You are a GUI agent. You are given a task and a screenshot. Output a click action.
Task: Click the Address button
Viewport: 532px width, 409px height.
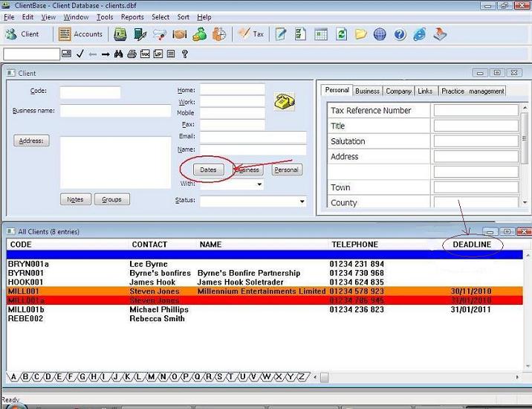tap(31, 141)
